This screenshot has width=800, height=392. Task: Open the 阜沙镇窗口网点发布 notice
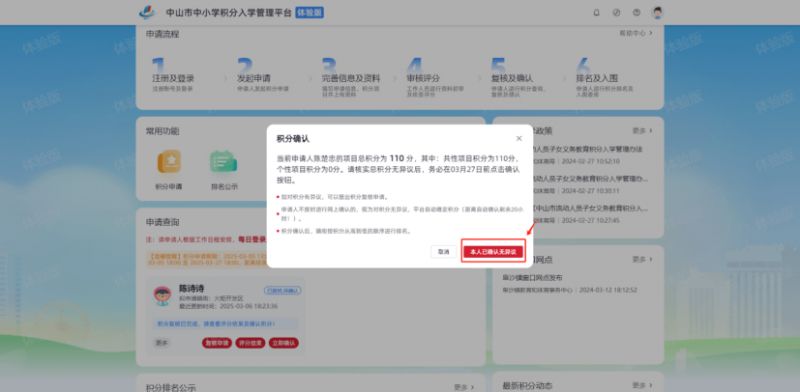533,278
